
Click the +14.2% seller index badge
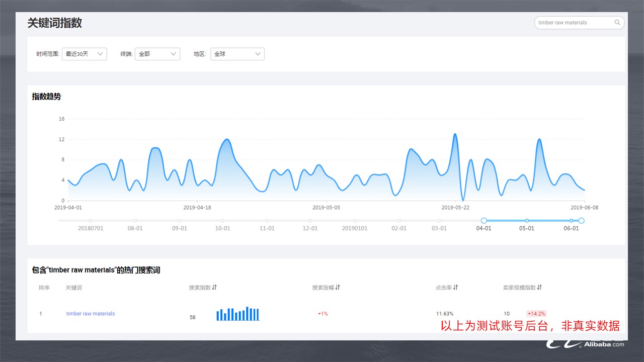pyautogui.click(x=536, y=314)
